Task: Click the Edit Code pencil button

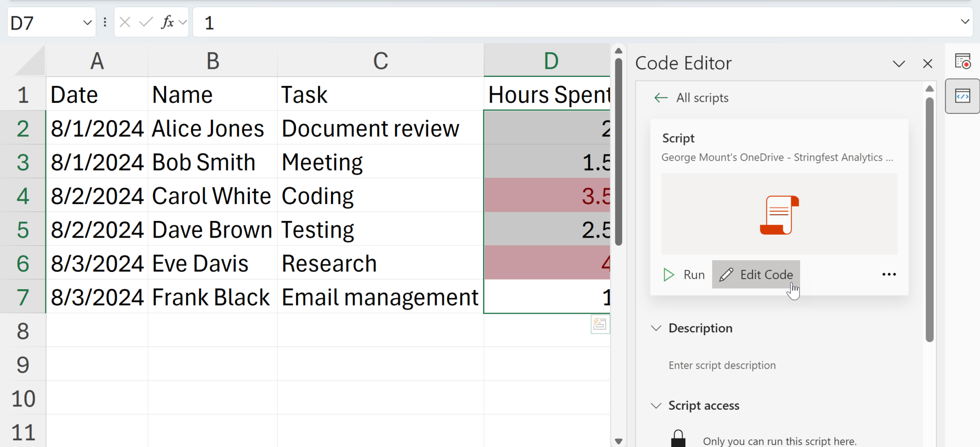Action: click(756, 275)
